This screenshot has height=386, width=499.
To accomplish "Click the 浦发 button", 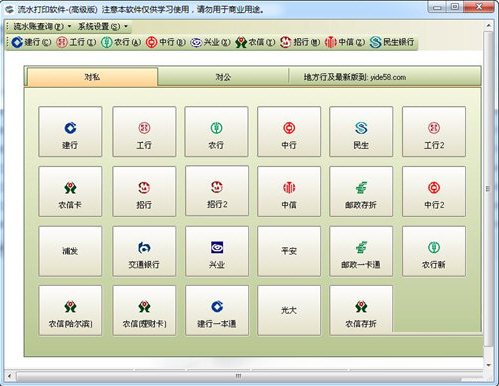I will coord(70,251).
